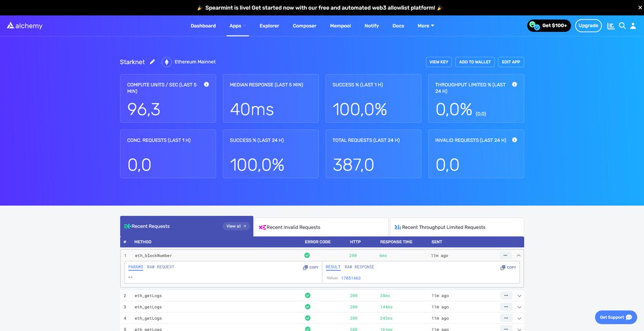Viewport: 644px width, 331px height.
Task: Click View all recent requests
Action: [x=236, y=226]
